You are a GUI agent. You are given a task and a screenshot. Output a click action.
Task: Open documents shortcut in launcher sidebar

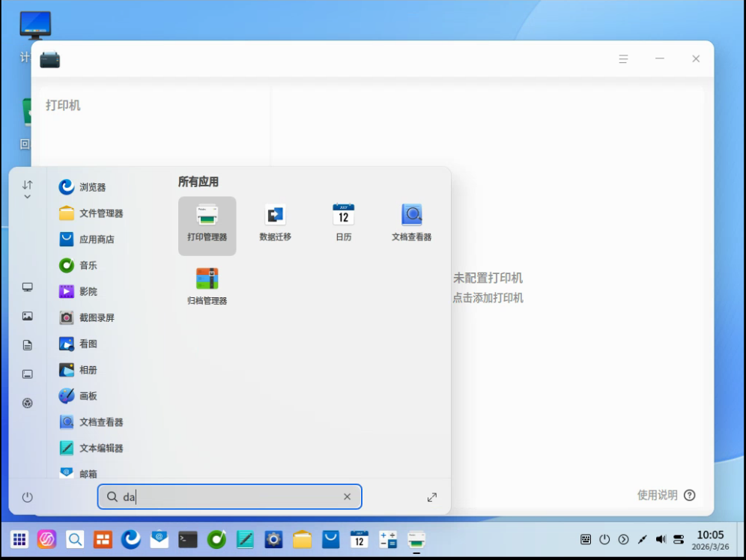click(28, 345)
